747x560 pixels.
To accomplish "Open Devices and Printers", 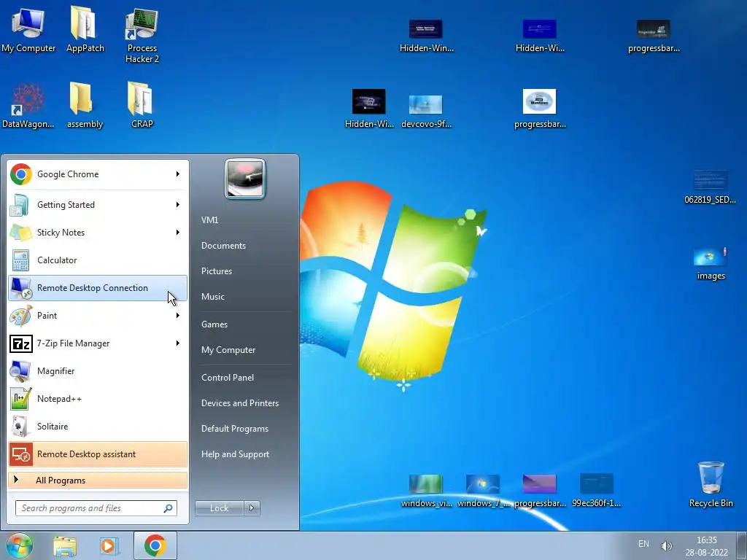I will [239, 403].
